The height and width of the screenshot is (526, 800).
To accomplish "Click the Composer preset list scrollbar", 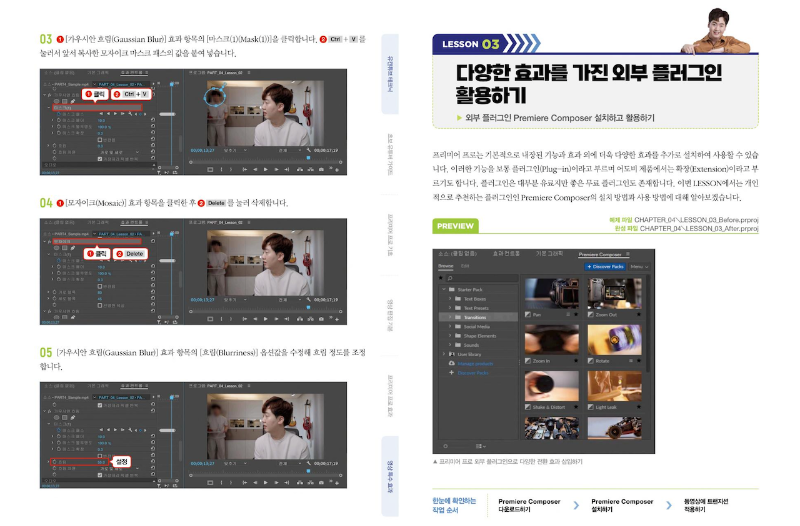I will (x=648, y=323).
